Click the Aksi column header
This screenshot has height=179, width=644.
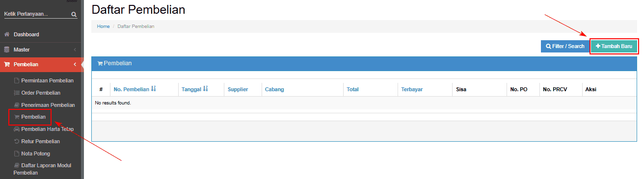tap(590, 89)
